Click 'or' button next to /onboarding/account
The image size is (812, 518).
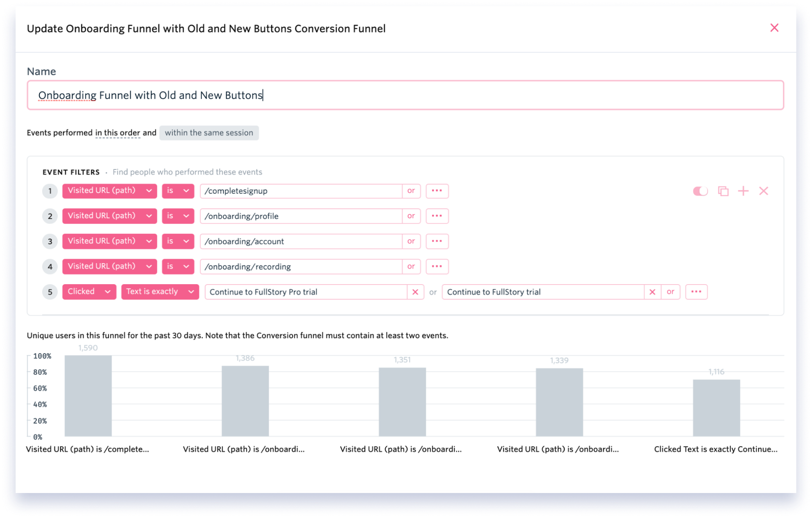(x=411, y=241)
